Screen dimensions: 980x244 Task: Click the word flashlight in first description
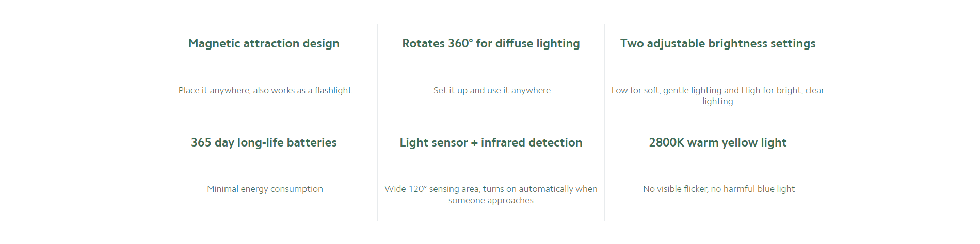(x=333, y=90)
